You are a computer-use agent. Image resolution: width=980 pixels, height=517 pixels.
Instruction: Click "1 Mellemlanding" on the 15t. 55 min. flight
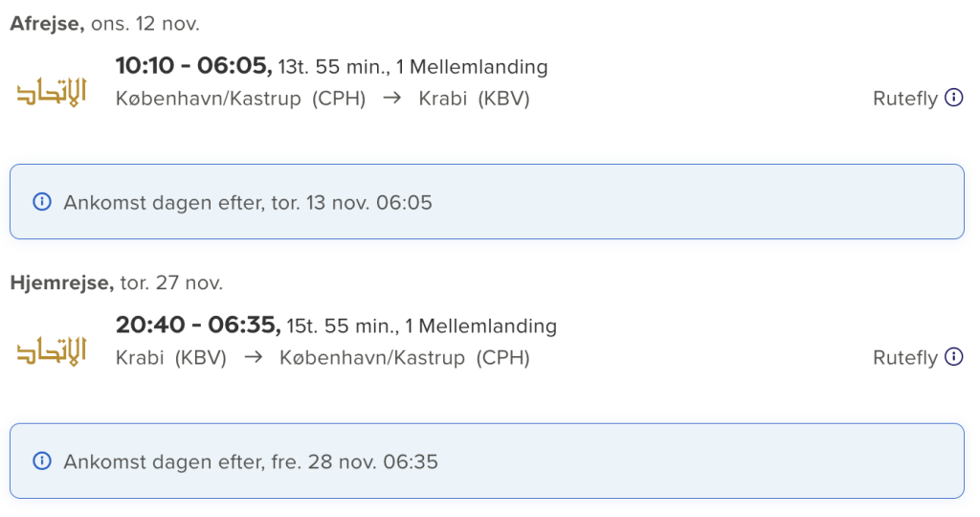coord(480,326)
